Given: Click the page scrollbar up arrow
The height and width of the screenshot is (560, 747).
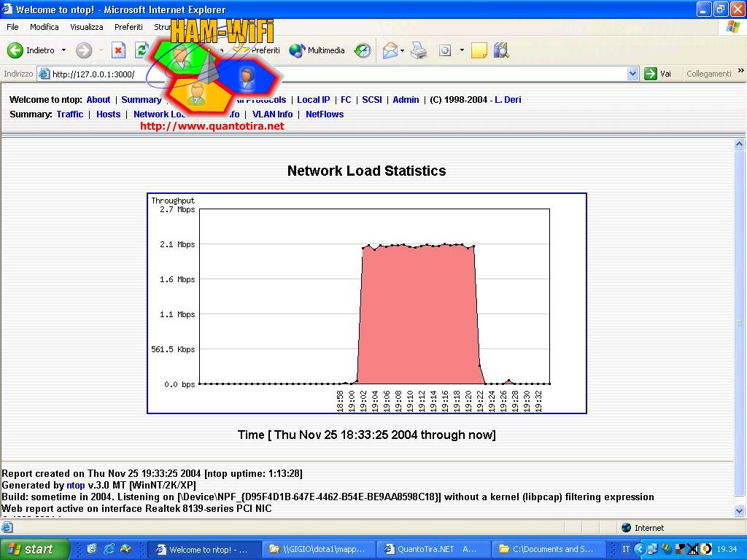Looking at the screenshot, I should (x=739, y=144).
